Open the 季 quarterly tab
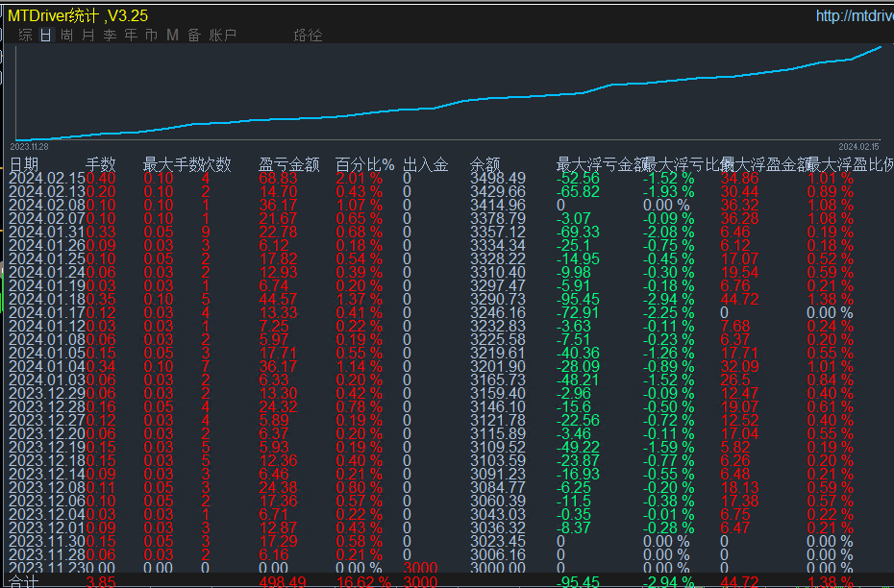Screen dimensions: 894x588 (110, 36)
